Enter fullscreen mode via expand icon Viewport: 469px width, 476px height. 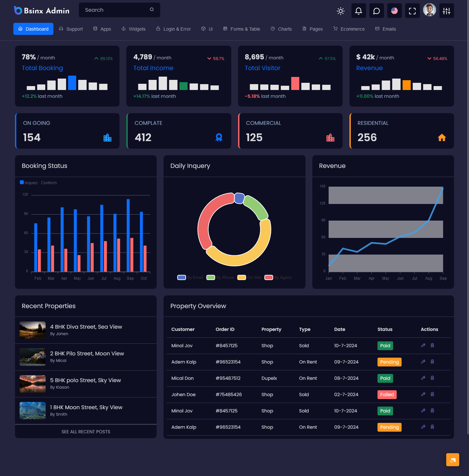(412, 11)
